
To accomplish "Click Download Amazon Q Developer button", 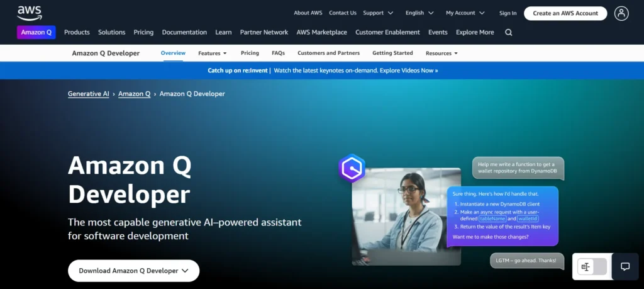I will 133,271.
